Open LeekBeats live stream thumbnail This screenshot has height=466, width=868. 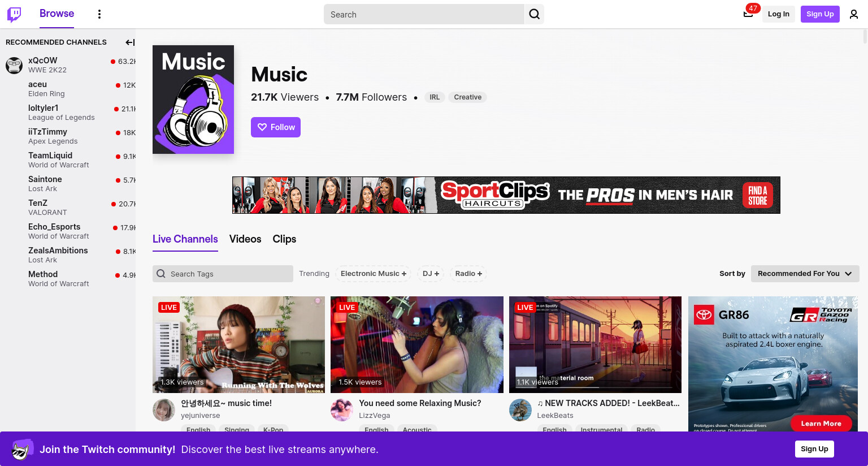[595, 344]
